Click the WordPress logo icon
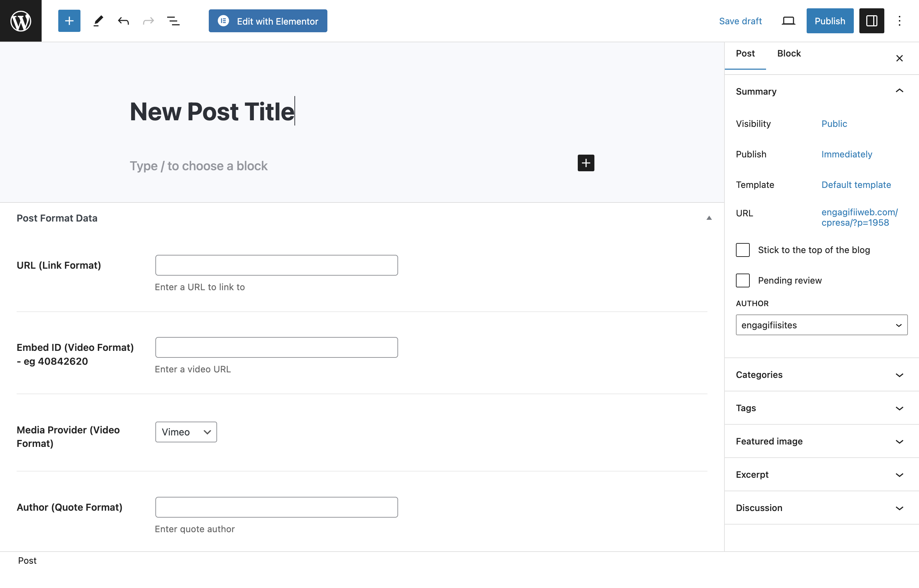This screenshot has width=919, height=588. click(x=20, y=20)
